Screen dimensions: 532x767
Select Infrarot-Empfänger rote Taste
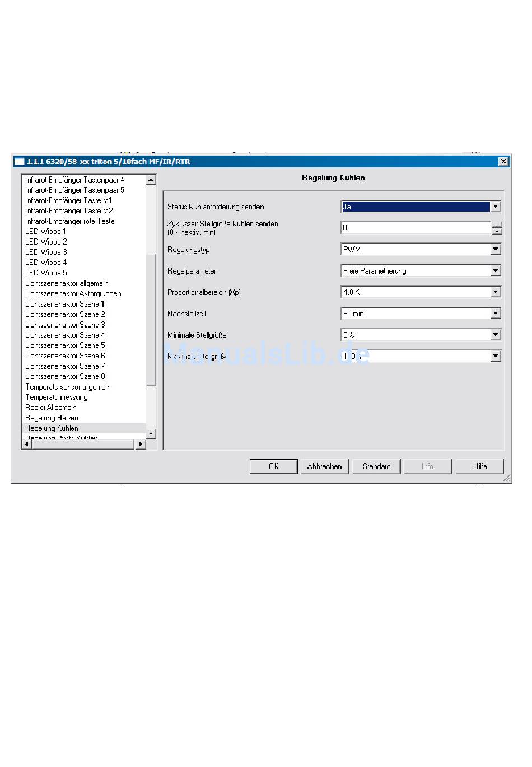pyautogui.click(x=69, y=221)
